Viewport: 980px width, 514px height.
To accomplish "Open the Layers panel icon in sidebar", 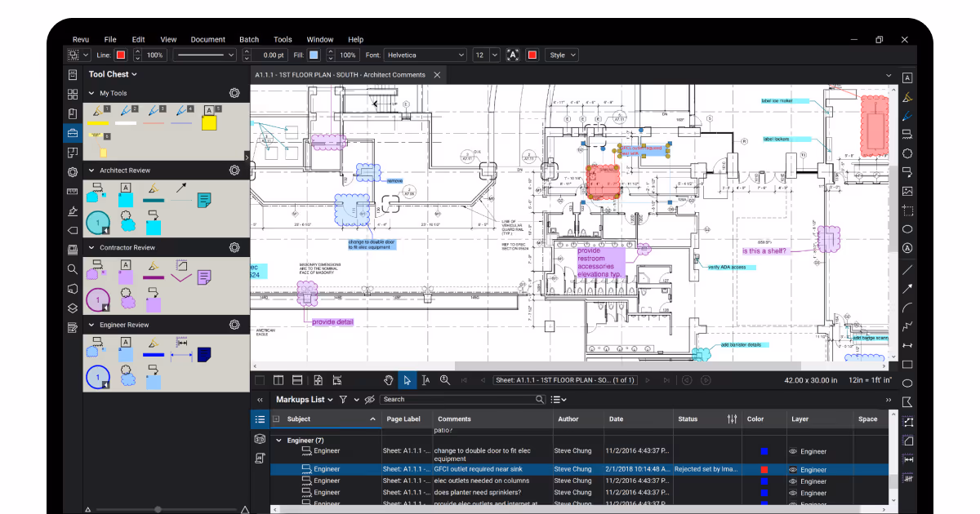I will click(73, 308).
